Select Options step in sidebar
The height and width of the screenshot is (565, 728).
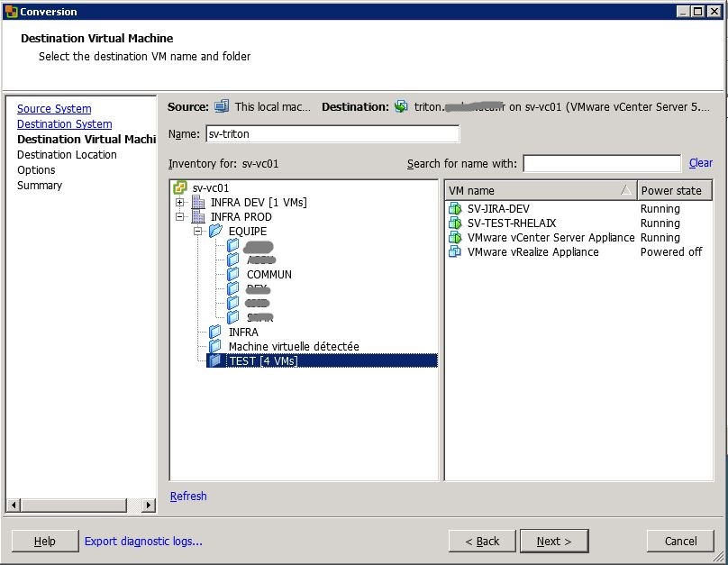[36, 170]
